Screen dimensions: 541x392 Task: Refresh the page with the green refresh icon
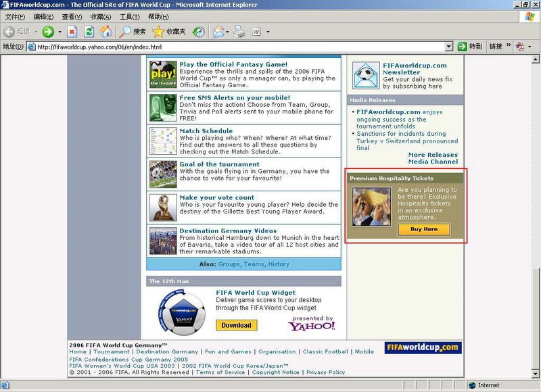click(89, 32)
